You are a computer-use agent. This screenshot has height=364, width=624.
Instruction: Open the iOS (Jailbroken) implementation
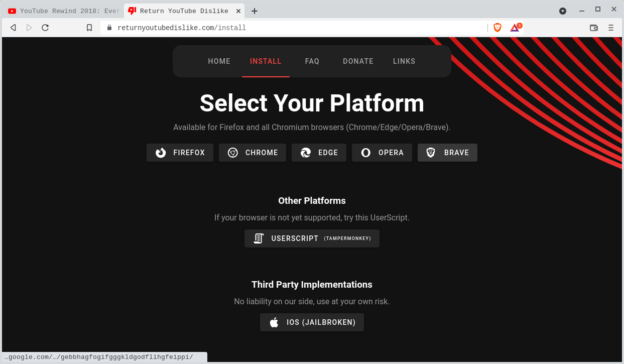click(x=312, y=322)
